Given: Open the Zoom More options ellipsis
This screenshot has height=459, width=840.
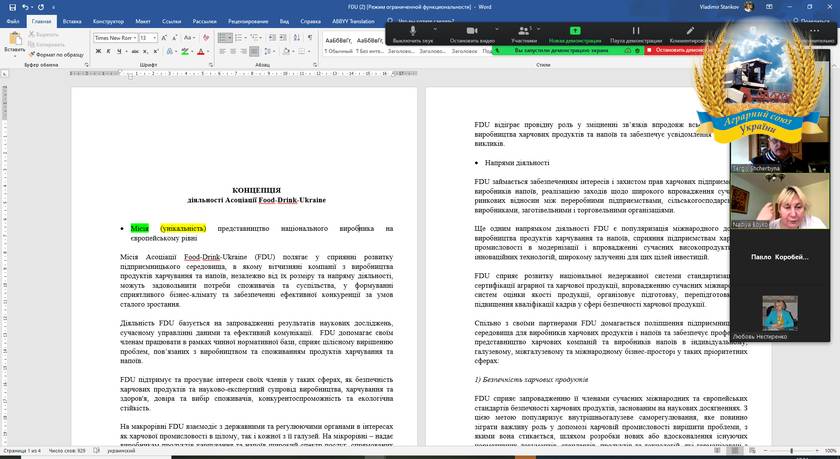Looking at the screenshot, I should pos(814,32).
